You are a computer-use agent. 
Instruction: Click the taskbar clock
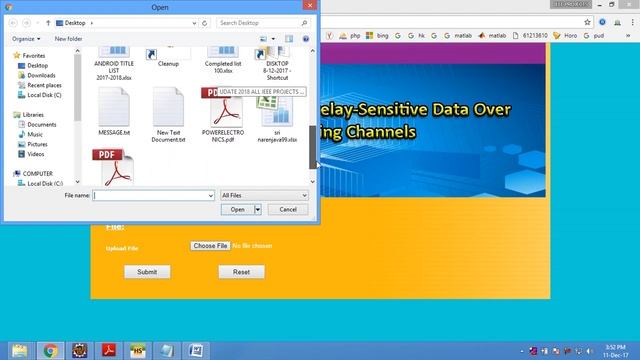pyautogui.click(x=616, y=351)
